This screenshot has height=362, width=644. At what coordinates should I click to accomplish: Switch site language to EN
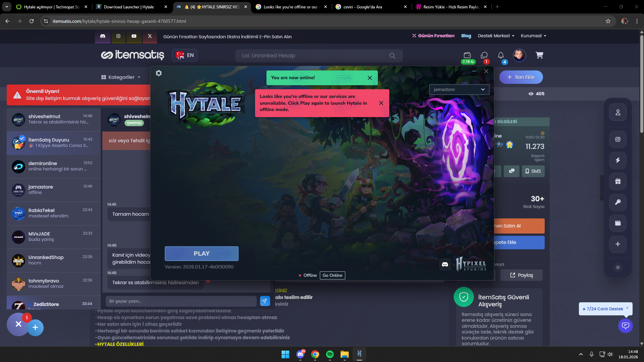(185, 55)
